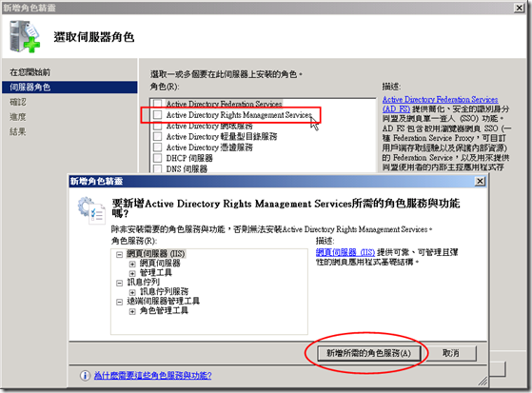Expand the 角色管理工具 node

click(x=132, y=311)
